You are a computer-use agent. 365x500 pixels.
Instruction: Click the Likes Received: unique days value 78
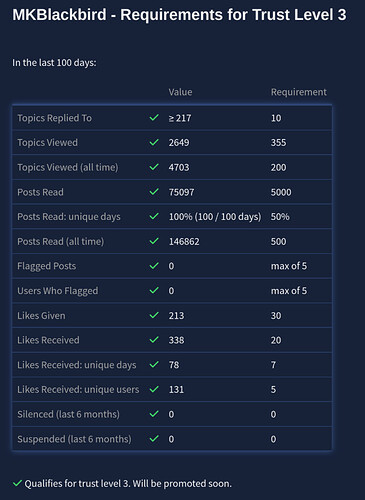174,365
